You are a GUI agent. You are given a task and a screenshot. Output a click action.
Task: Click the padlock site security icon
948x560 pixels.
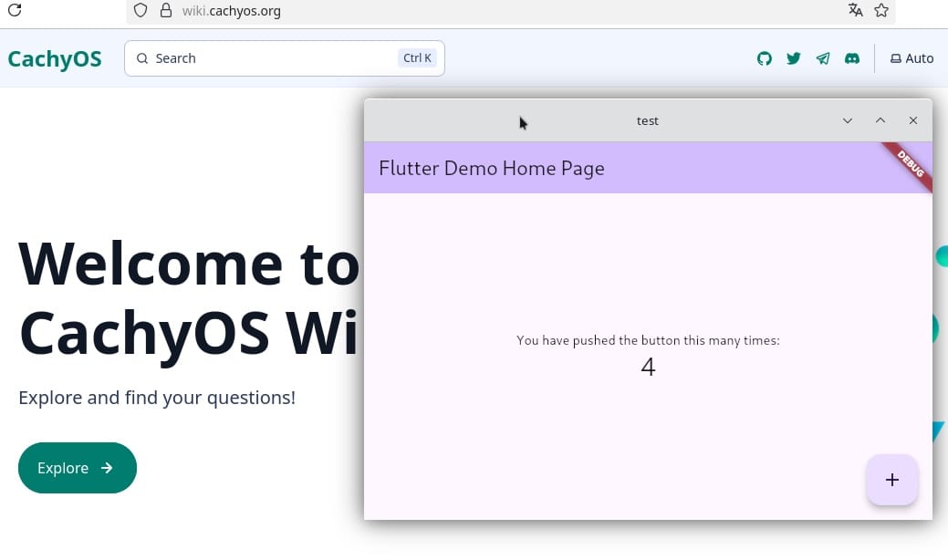[166, 10]
